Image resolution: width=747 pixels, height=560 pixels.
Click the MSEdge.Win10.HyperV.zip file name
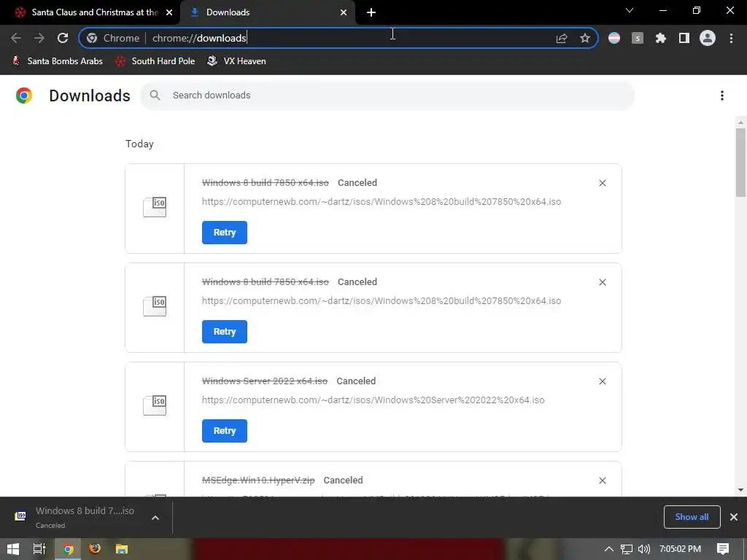258,481
